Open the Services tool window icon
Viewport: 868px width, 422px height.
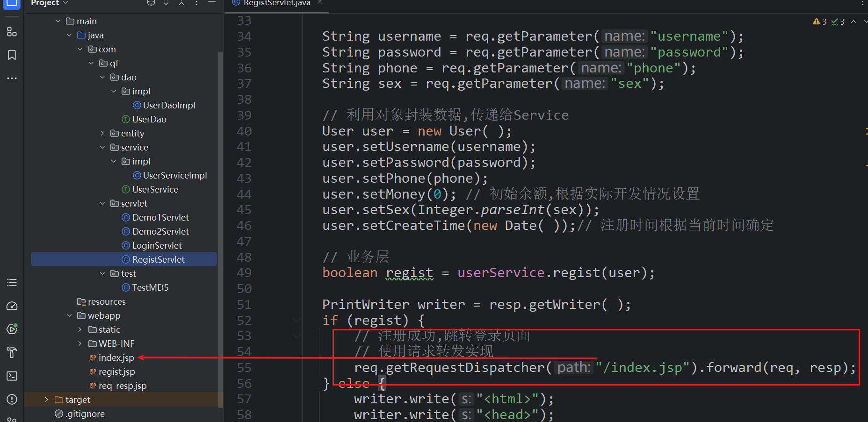[x=12, y=329]
